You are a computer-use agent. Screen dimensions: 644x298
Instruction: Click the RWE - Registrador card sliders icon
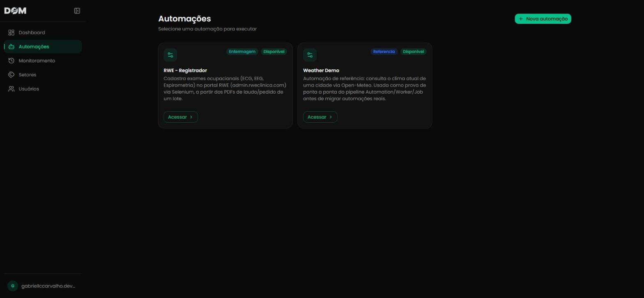pyautogui.click(x=170, y=55)
